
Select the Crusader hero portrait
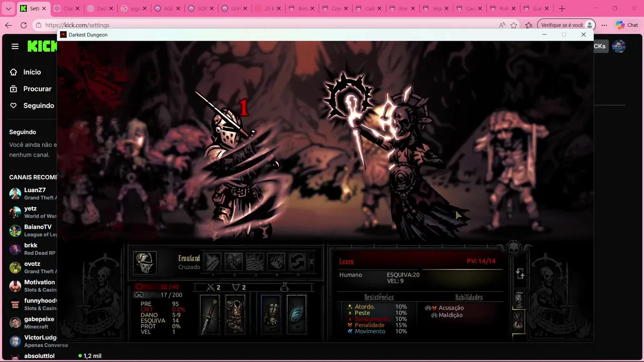(x=144, y=262)
